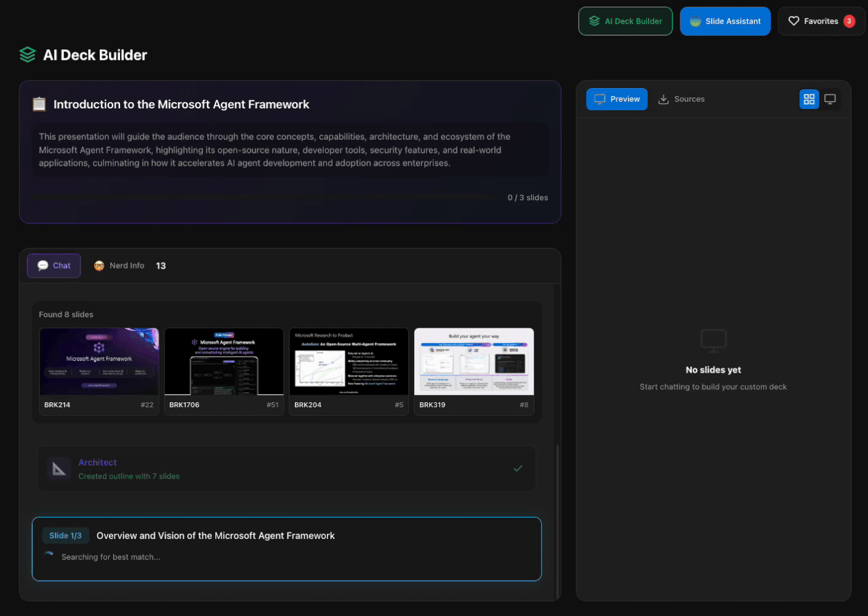This screenshot has height=616, width=868.
Task: Click the Preview monitor icon
Action: pyautogui.click(x=599, y=99)
